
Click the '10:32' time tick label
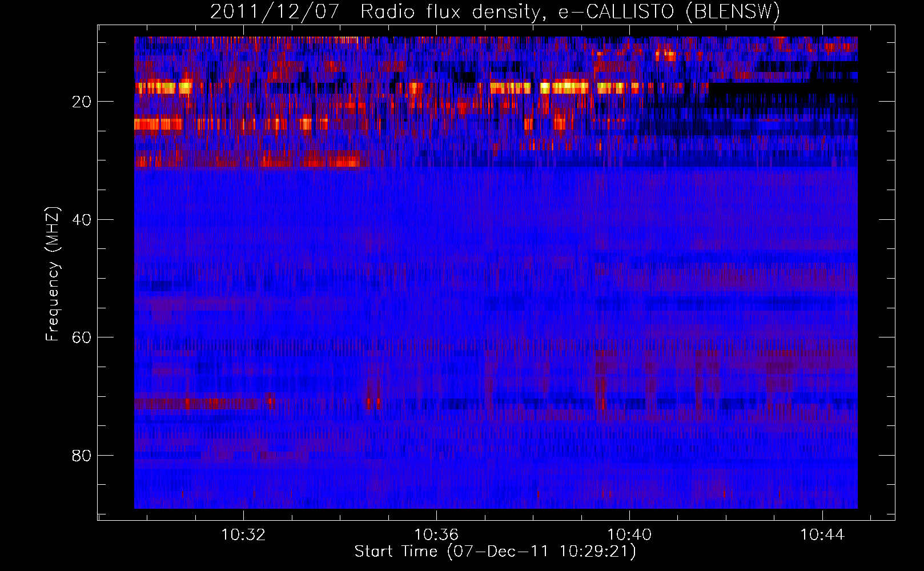pos(243,535)
